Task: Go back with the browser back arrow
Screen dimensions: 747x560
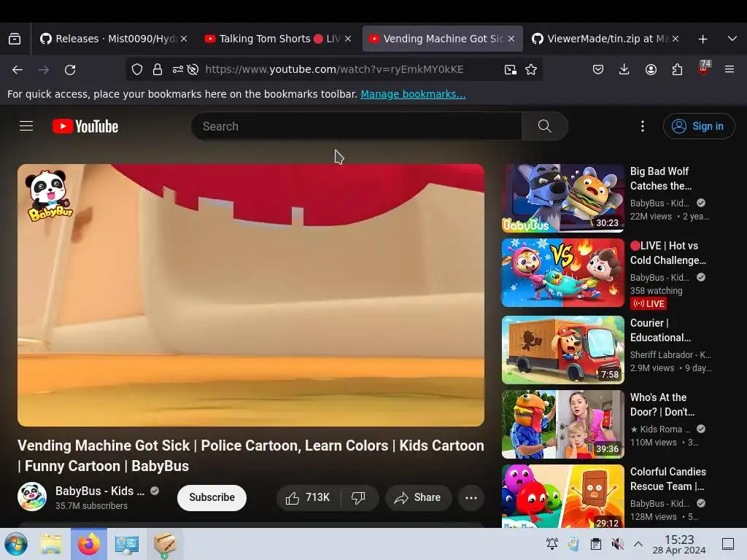Action: click(18, 69)
